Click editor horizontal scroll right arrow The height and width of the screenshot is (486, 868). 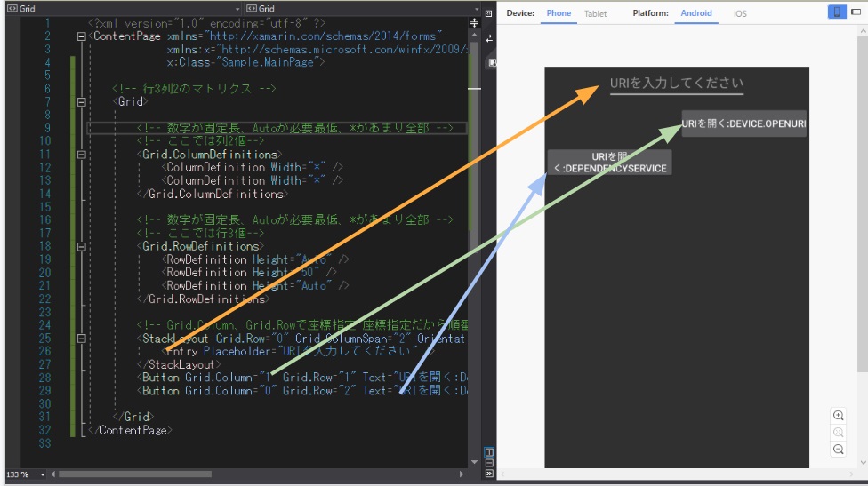click(x=461, y=474)
